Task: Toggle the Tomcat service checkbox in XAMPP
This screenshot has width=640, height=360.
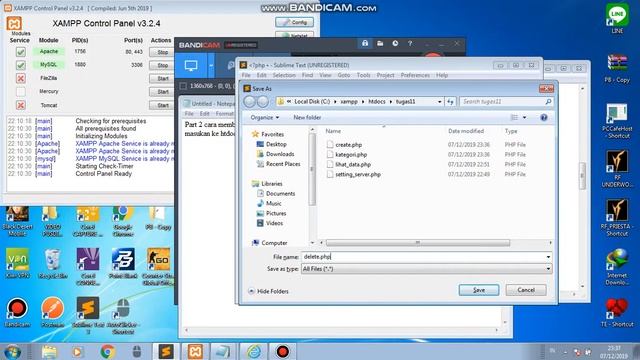Action: (x=20, y=105)
